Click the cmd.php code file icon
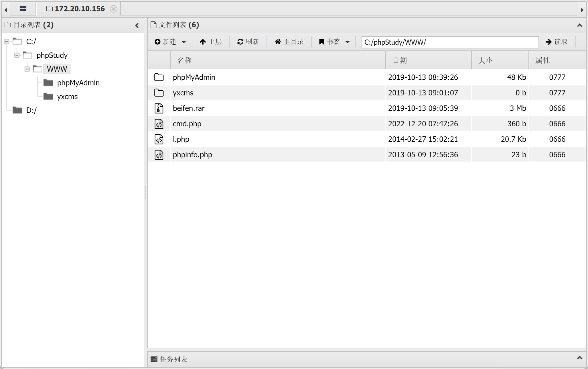This screenshot has height=369, width=588. point(159,124)
